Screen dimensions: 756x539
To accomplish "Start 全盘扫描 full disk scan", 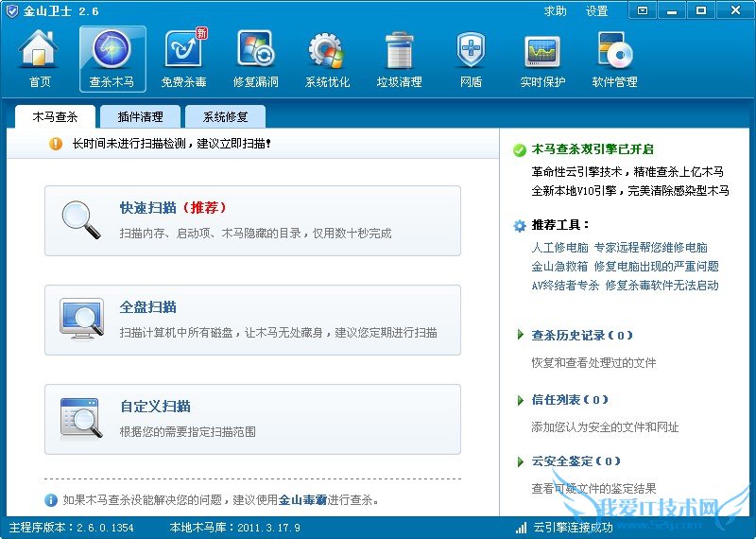I will tap(252, 320).
